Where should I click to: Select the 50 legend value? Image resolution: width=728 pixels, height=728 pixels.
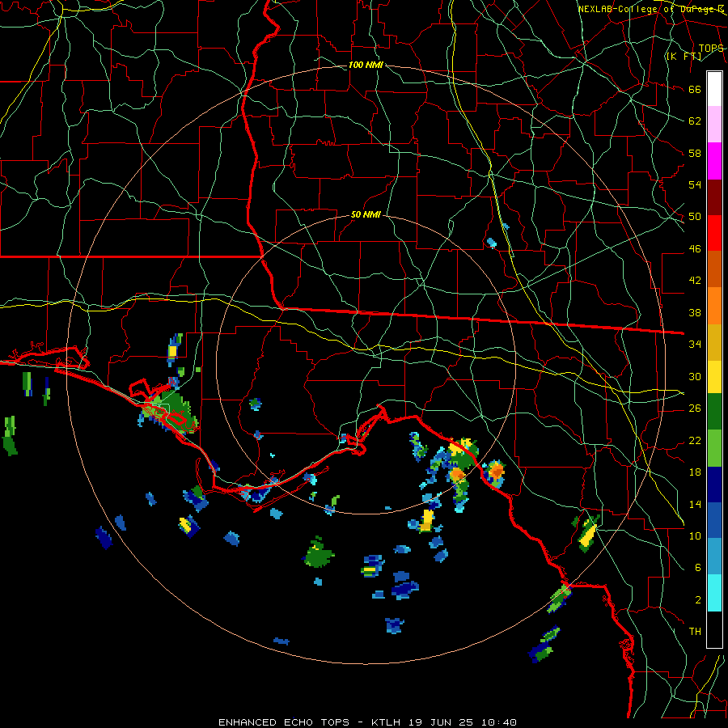tap(695, 217)
